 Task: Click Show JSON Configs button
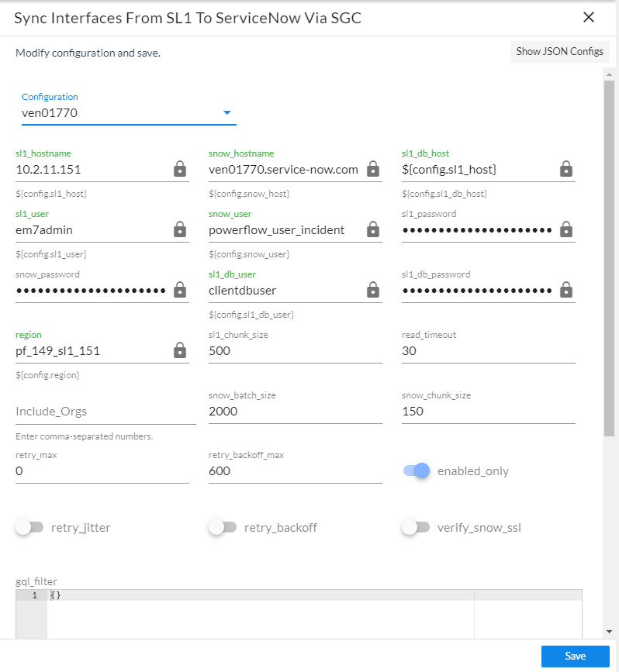(559, 52)
